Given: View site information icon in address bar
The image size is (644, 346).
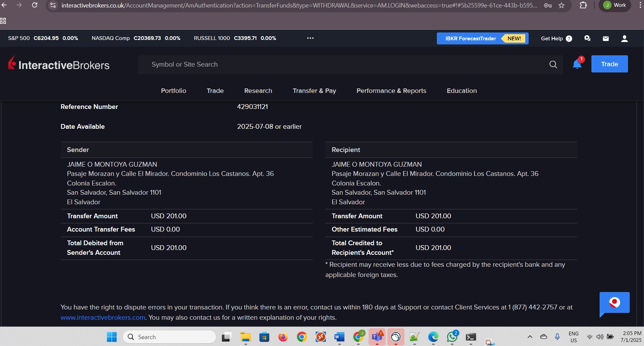Looking at the screenshot, I should 53,5.
